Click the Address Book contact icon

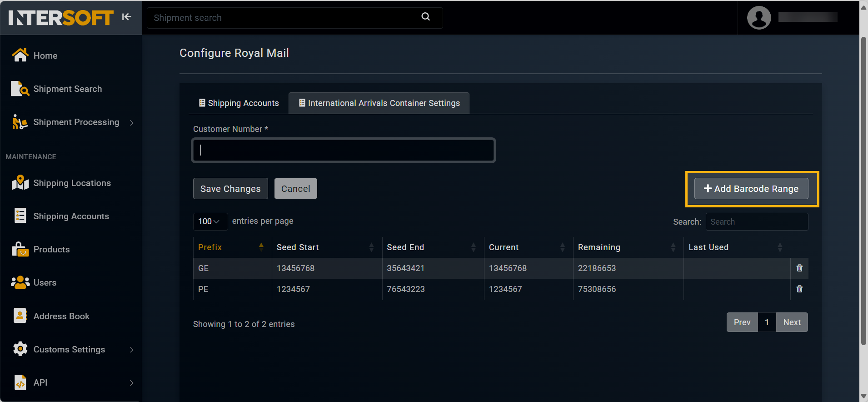pyautogui.click(x=20, y=316)
